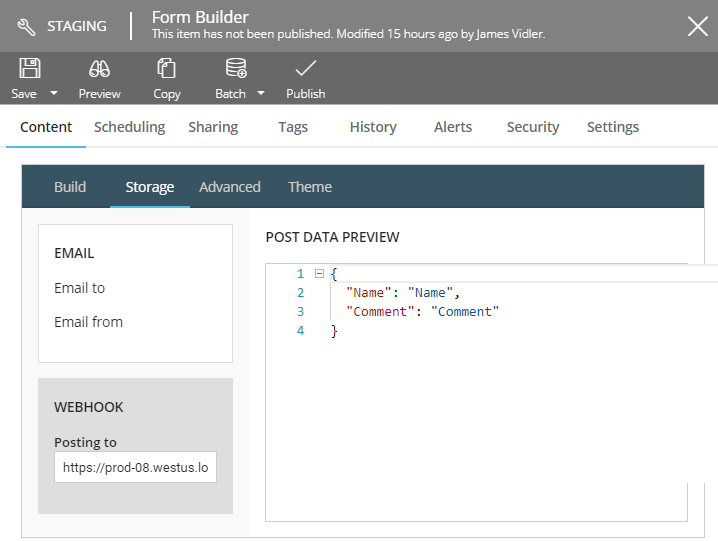718x541 pixels.
Task: Click the unpublished status message text
Action: (x=348, y=34)
